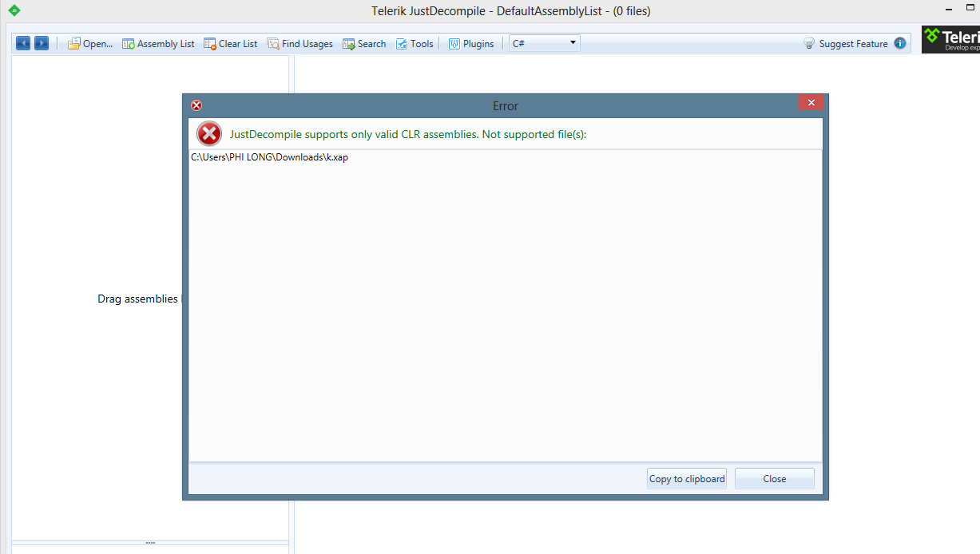Select the k.xap file path text

point(269,157)
